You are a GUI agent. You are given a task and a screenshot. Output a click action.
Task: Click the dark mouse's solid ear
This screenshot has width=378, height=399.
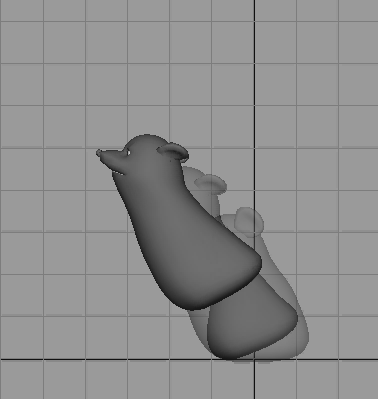173,152
